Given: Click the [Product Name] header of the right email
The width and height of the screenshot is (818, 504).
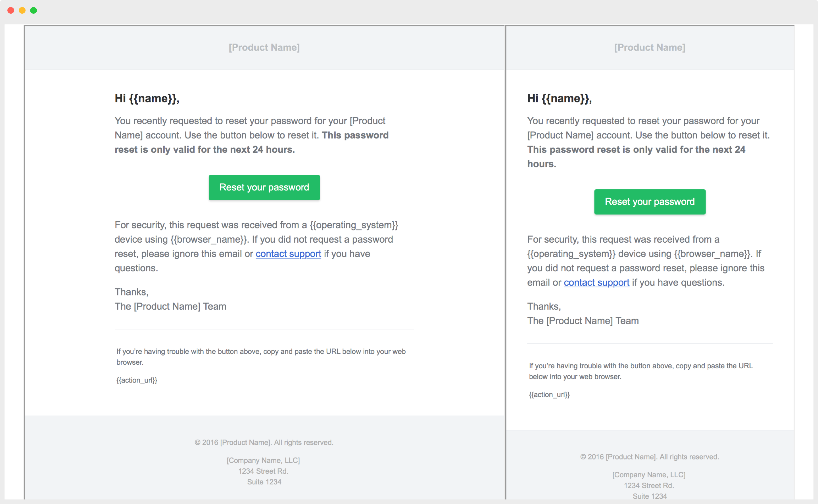Looking at the screenshot, I should [650, 47].
